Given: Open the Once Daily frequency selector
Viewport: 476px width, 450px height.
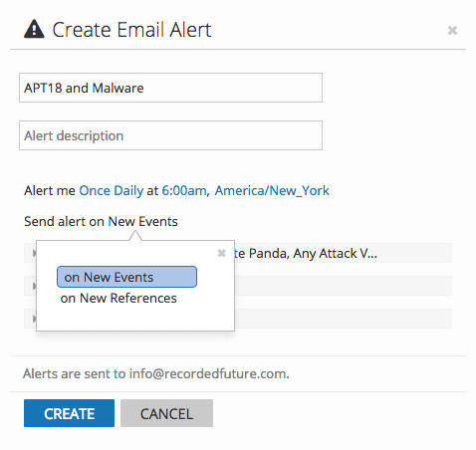Looking at the screenshot, I should [112, 190].
